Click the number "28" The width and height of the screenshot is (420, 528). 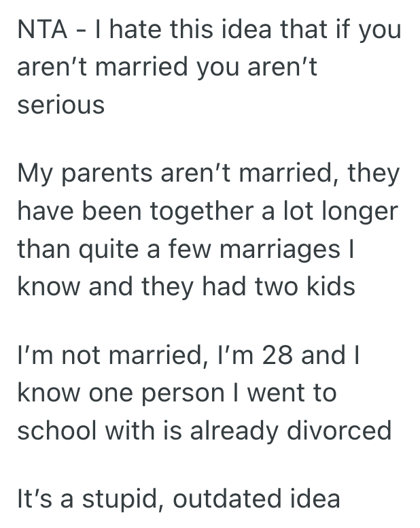[x=273, y=354]
